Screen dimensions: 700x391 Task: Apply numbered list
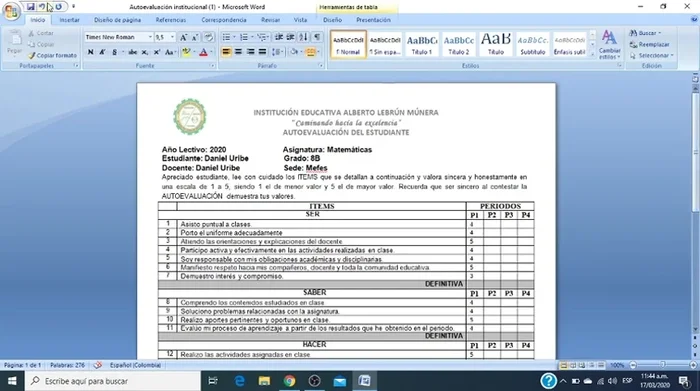[244, 37]
